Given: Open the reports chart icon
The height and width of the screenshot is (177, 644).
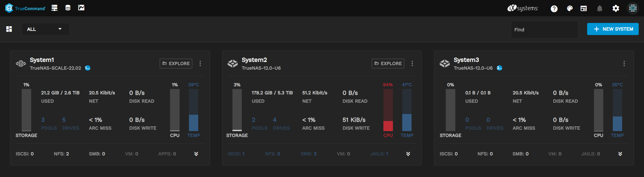Looking at the screenshot, I should pos(81,8).
